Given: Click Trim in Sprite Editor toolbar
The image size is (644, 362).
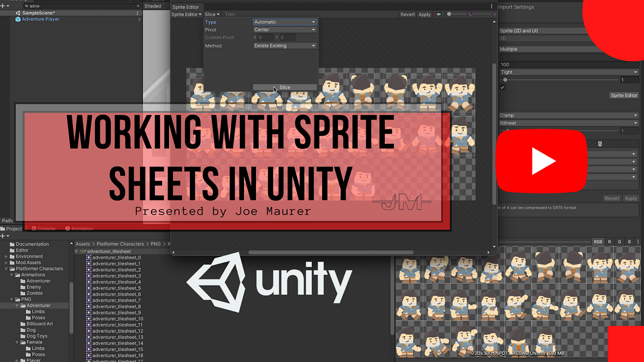Looking at the screenshot, I should (x=230, y=14).
